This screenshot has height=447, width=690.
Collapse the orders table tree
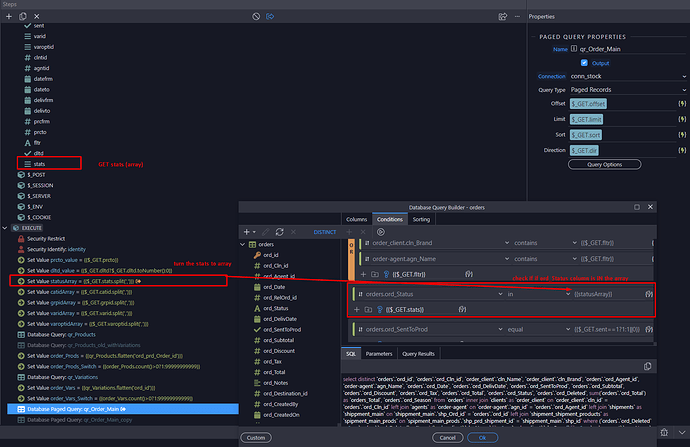[x=242, y=244]
